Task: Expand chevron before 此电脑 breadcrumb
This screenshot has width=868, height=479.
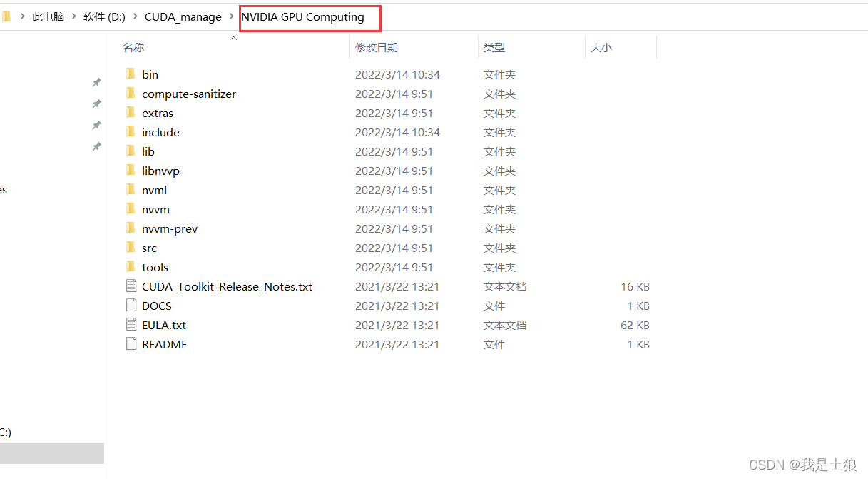Action: click(x=22, y=17)
